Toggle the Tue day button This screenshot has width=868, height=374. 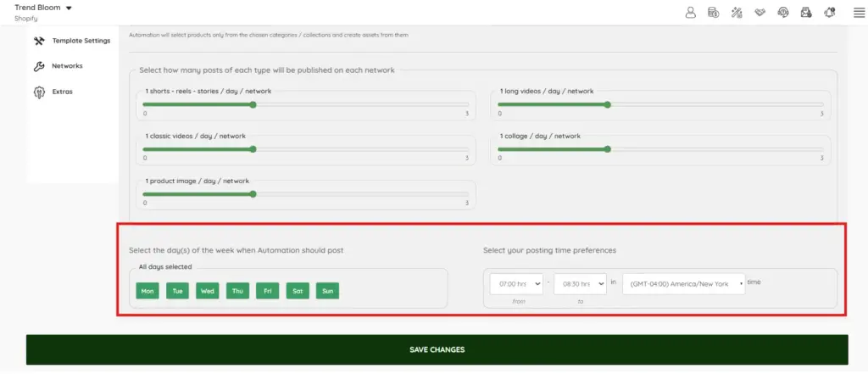(x=177, y=291)
